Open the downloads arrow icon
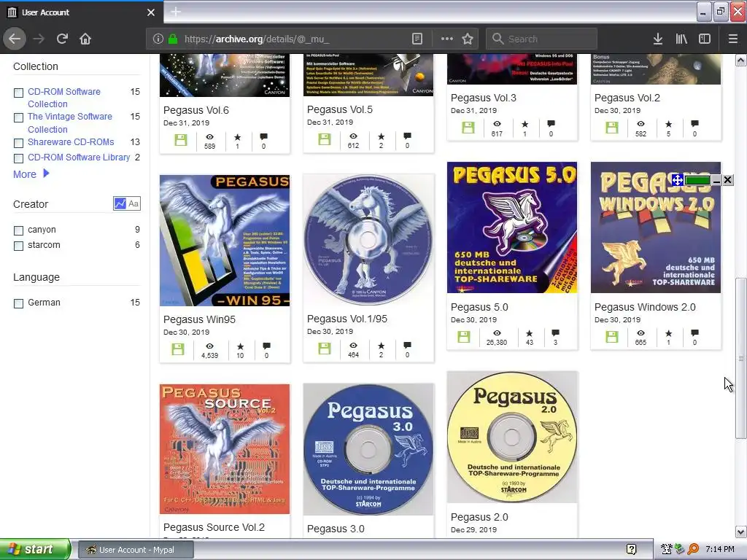Screen dimensions: 747x560 [x=657, y=39]
